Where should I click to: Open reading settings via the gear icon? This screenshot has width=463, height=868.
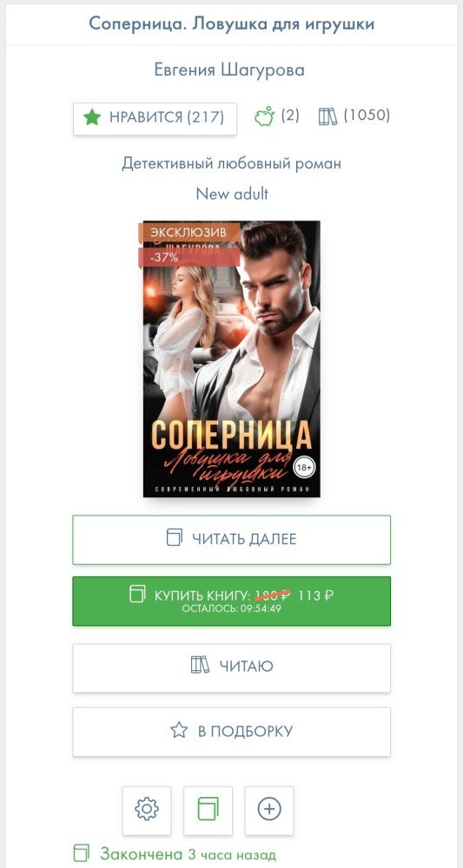coord(147,810)
